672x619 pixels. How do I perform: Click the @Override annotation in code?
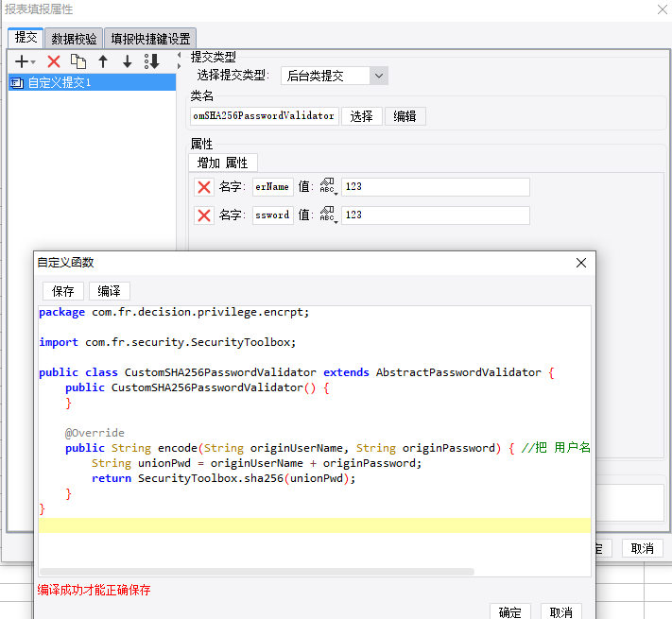[x=95, y=433]
